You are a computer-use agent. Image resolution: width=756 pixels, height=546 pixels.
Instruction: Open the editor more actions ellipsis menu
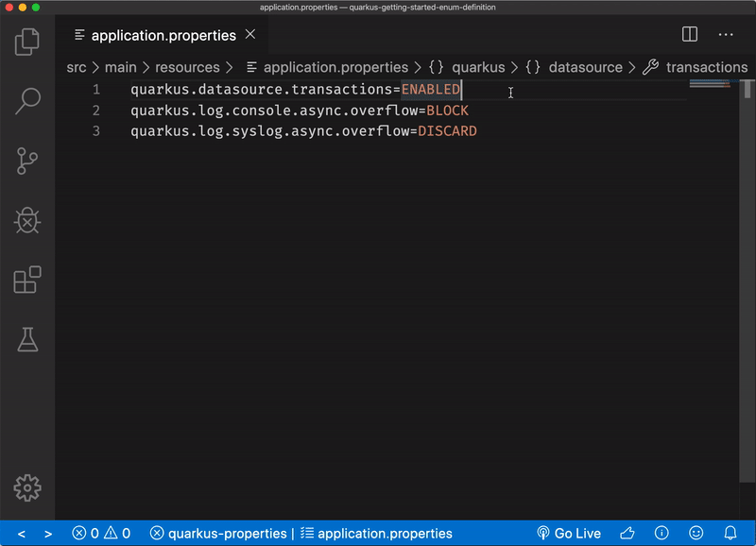tap(726, 34)
